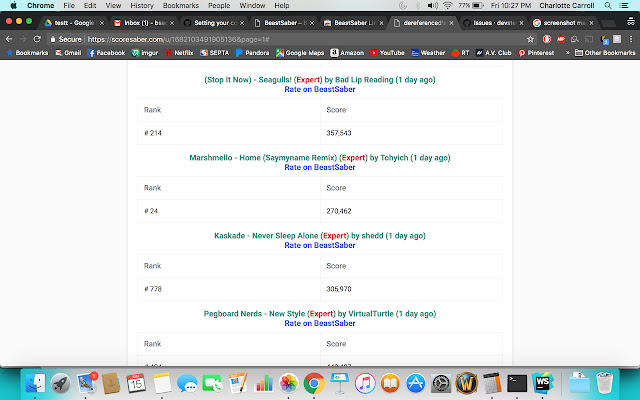Open the Gmail bookmark
Image resolution: width=640 pixels, height=400 pixels.
click(68, 53)
